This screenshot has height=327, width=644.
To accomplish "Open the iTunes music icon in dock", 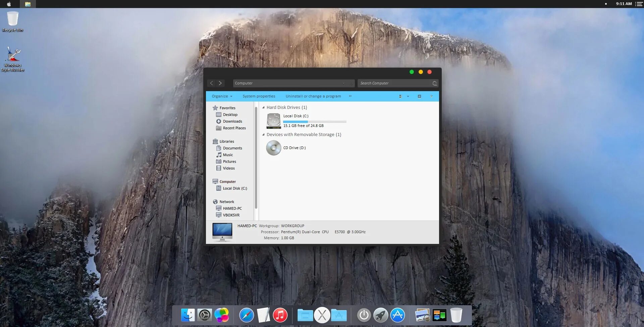I will [x=280, y=315].
